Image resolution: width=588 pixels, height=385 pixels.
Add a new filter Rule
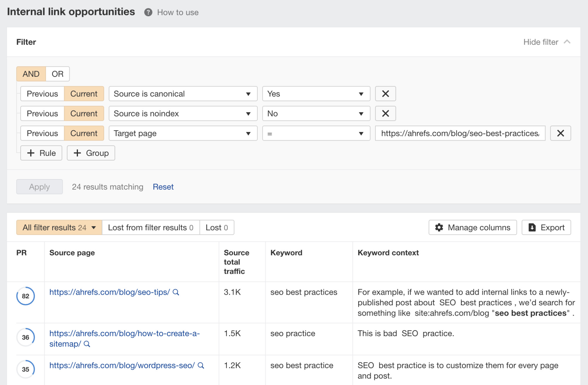tap(41, 153)
